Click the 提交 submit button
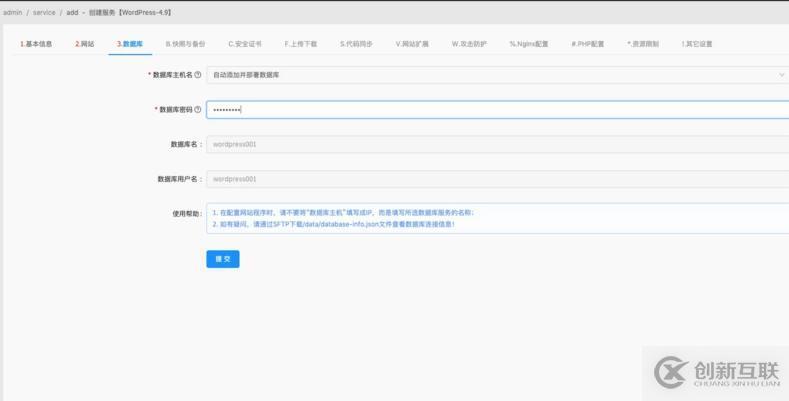The image size is (789, 401). (x=223, y=259)
